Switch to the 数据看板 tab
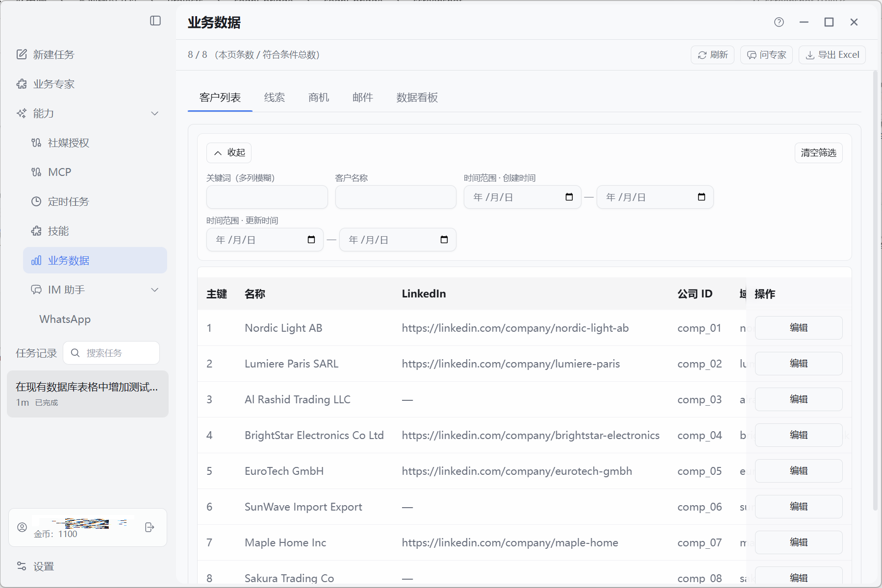This screenshot has height=588, width=882. pos(417,98)
